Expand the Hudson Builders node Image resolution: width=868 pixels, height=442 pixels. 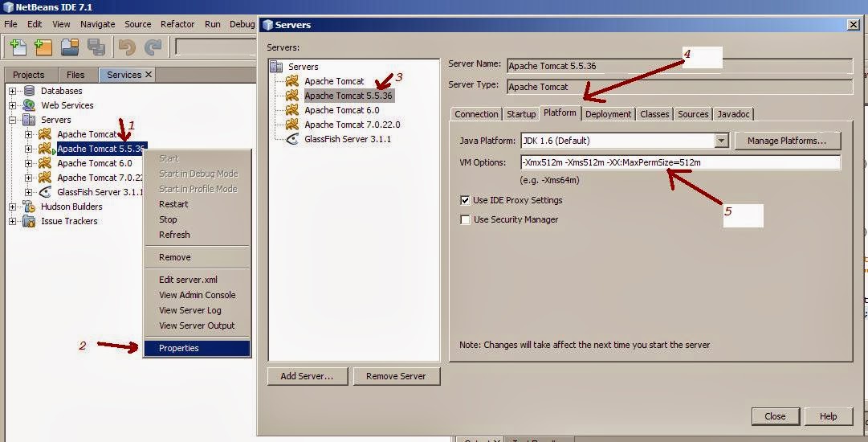pos(13,207)
